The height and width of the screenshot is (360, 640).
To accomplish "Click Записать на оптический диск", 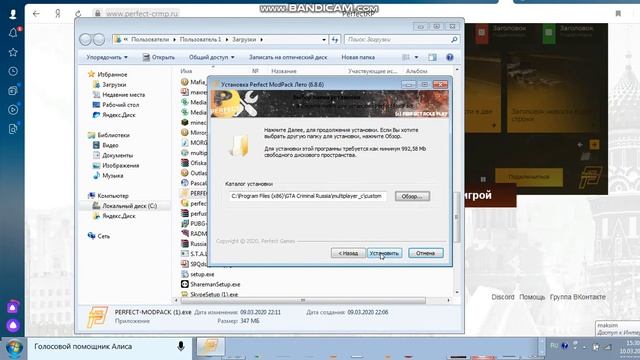I will [288, 58].
